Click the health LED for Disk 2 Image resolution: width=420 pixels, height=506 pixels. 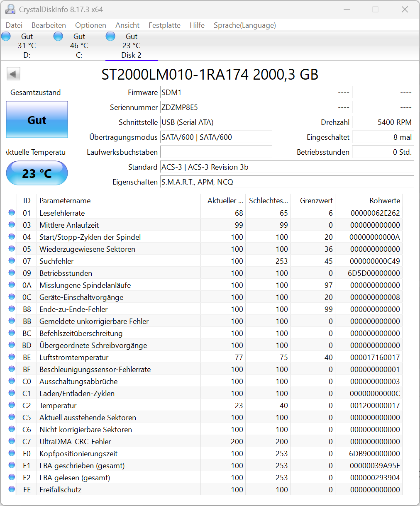pyautogui.click(x=110, y=36)
